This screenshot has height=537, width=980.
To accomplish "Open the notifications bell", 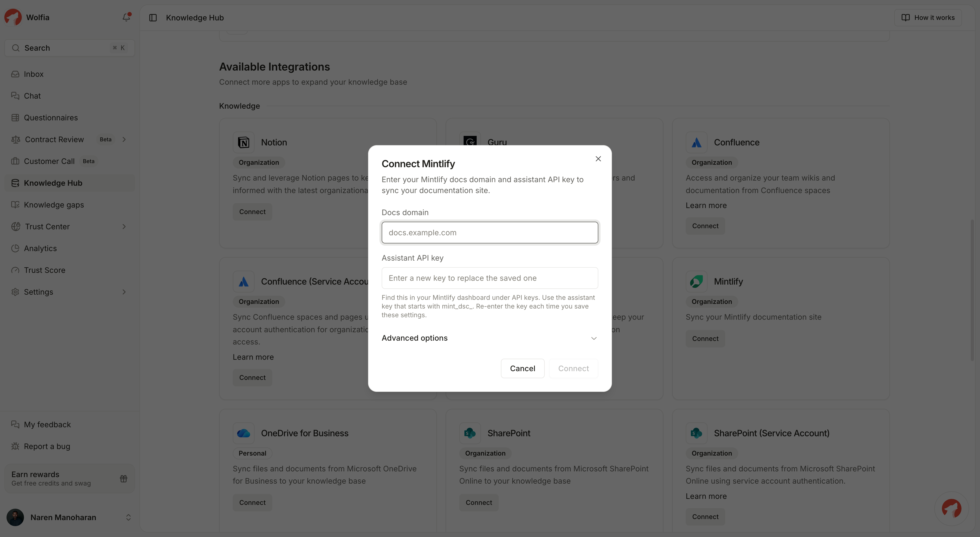I will coord(126,17).
